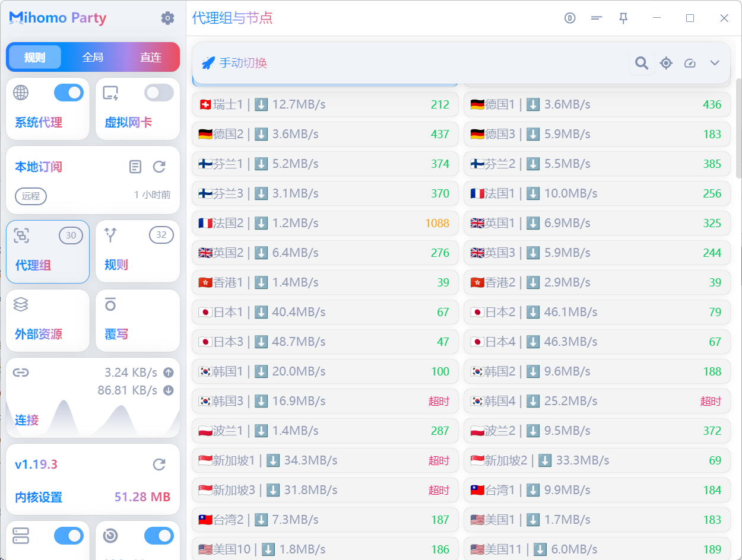Locate current node with the crosshair icon
Screen dimensions: 742x560
[666, 63]
